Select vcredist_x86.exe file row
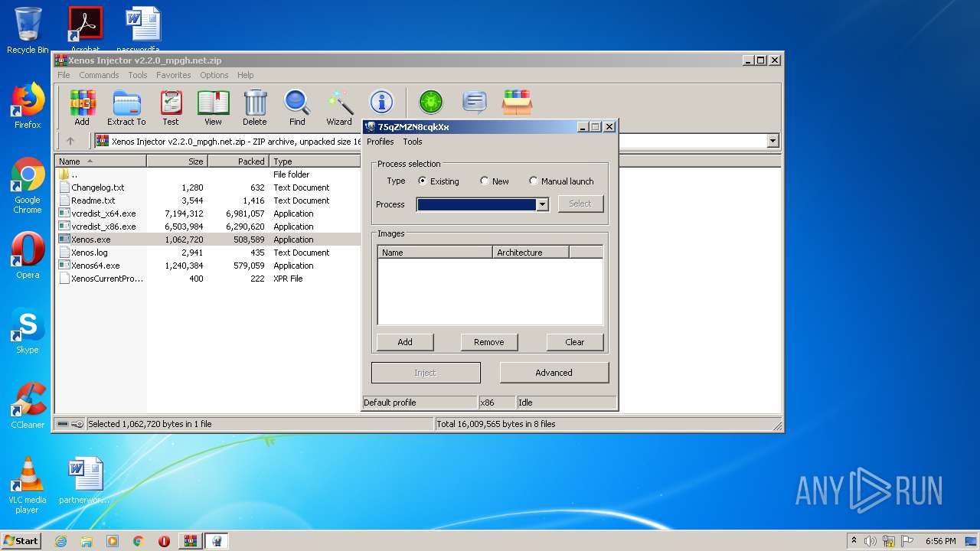Viewport: 980px width, 551px height. pyautogui.click(x=207, y=227)
